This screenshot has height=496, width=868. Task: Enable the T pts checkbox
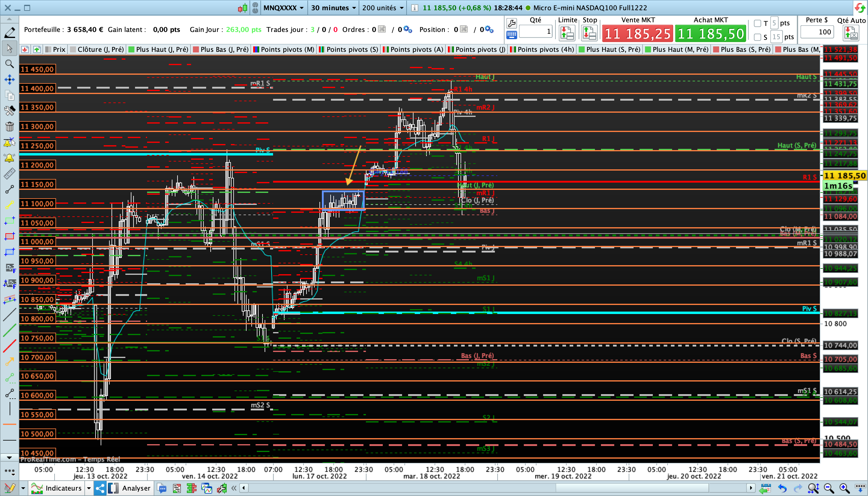[757, 23]
